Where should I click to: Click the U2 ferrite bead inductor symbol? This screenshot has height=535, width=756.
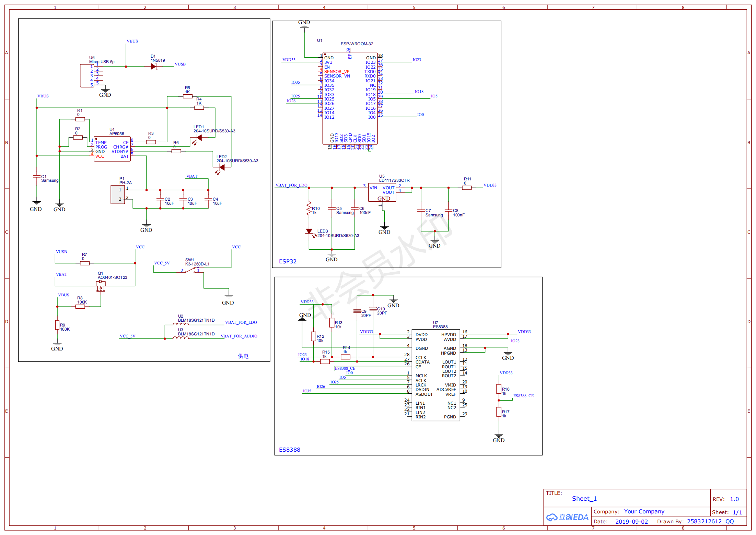181,324
